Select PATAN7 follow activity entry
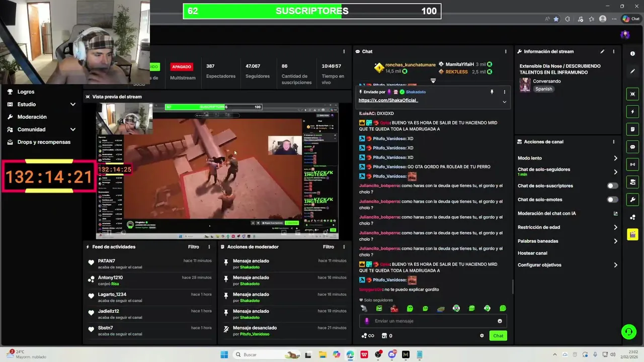Image resolution: width=644 pixels, height=362 pixels. (149, 263)
